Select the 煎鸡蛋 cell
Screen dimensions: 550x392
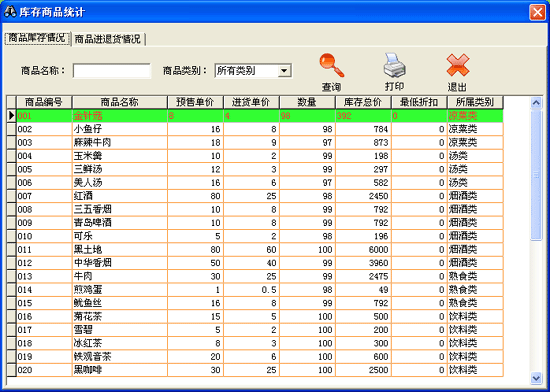[x=120, y=290]
